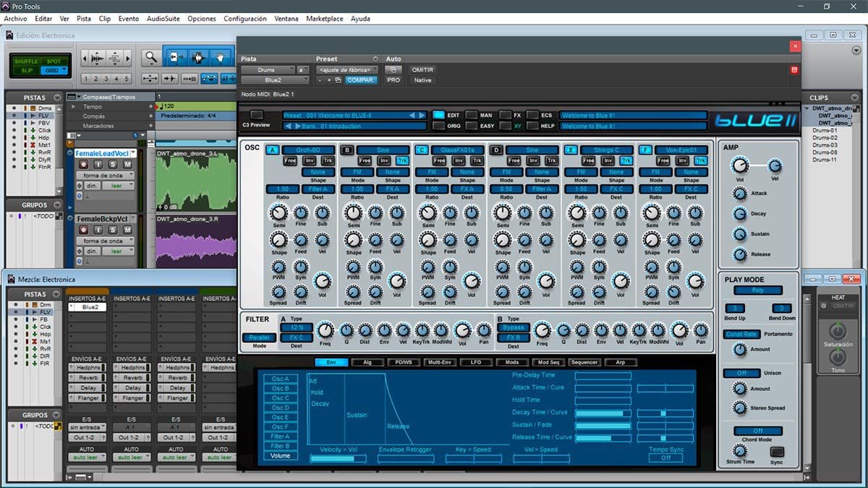The height and width of the screenshot is (488, 868).
Task: Switch to the Sequencer tab
Action: [584, 362]
